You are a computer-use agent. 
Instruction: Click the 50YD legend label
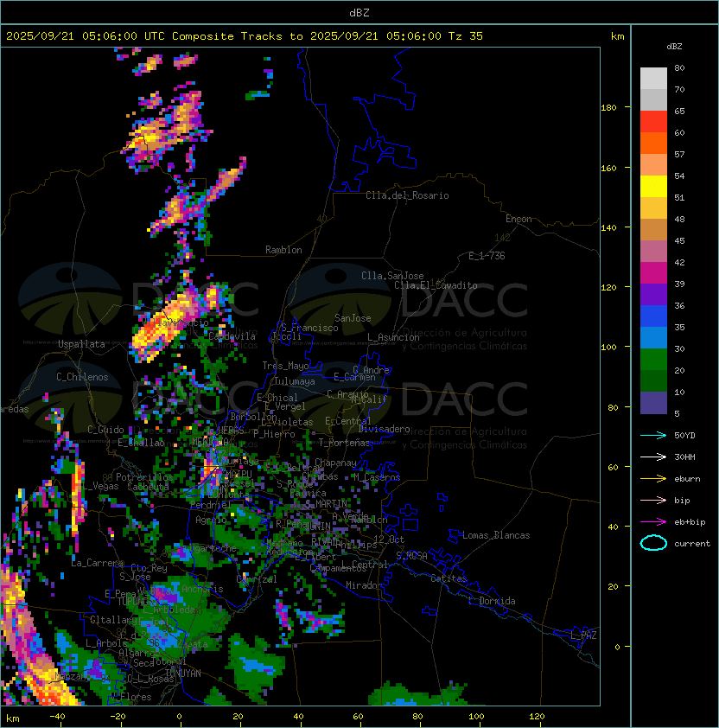(x=684, y=435)
